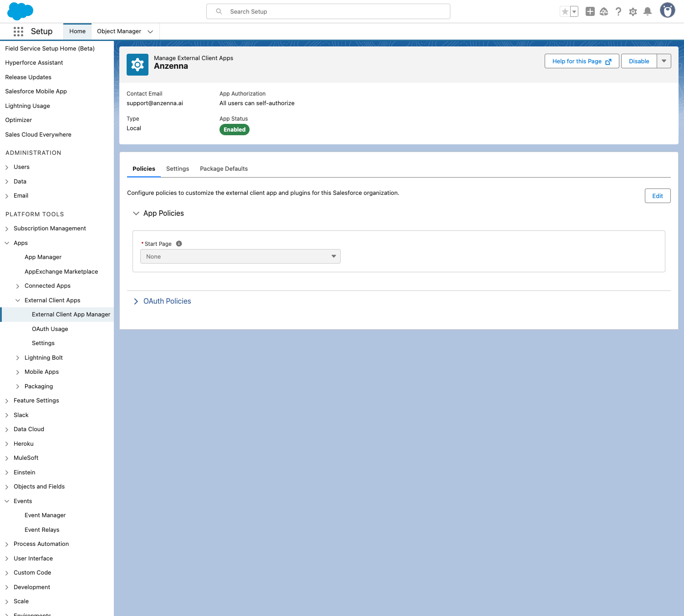Open the Favorites star icon

click(x=565, y=12)
